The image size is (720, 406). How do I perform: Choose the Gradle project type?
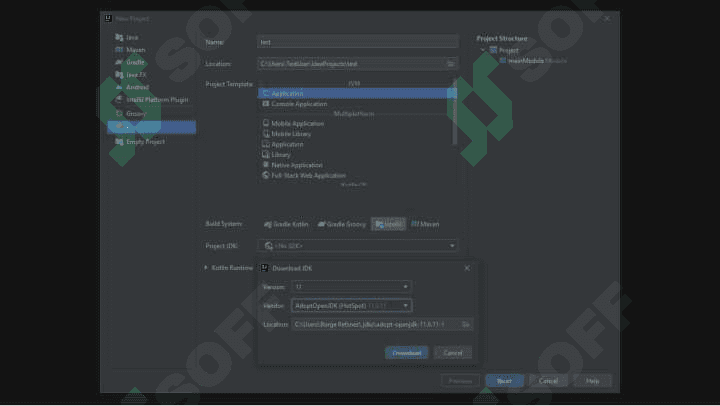(x=135, y=62)
